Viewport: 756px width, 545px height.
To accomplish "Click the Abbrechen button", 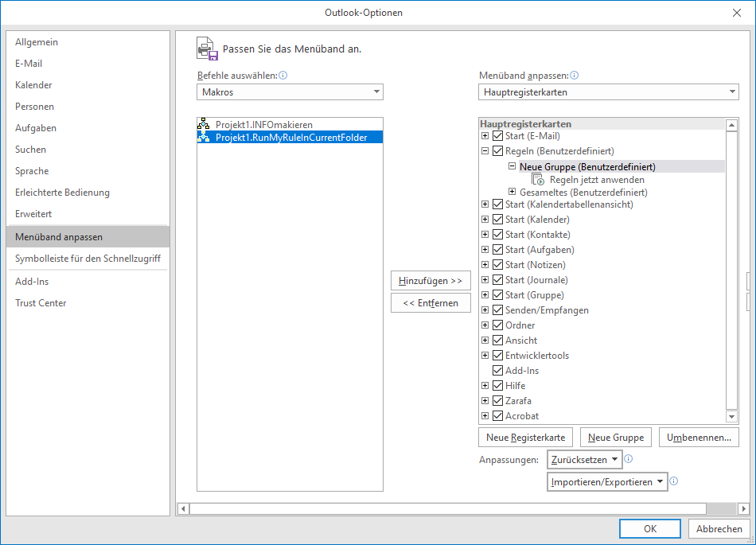I will [719, 528].
